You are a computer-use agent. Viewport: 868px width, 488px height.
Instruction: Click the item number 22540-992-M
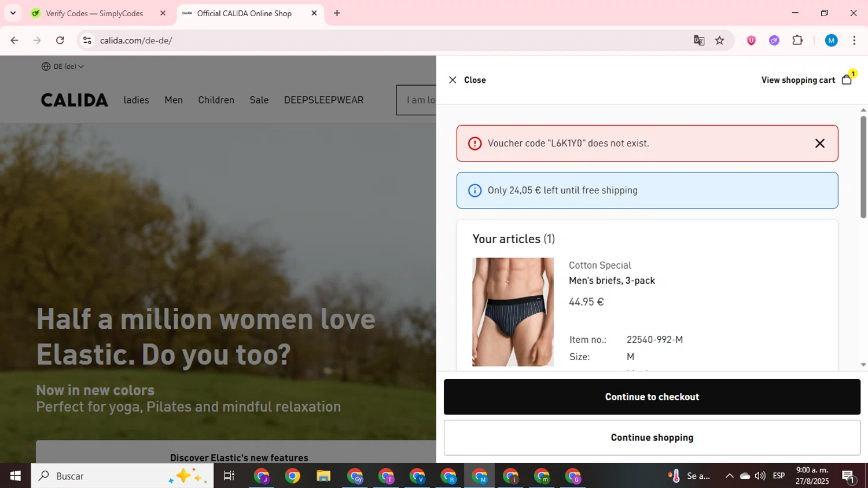coord(654,340)
